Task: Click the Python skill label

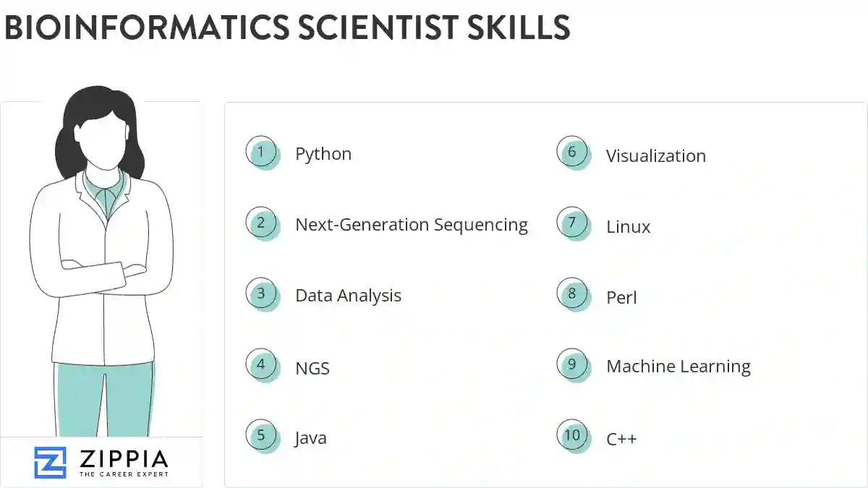Action: [x=323, y=154]
